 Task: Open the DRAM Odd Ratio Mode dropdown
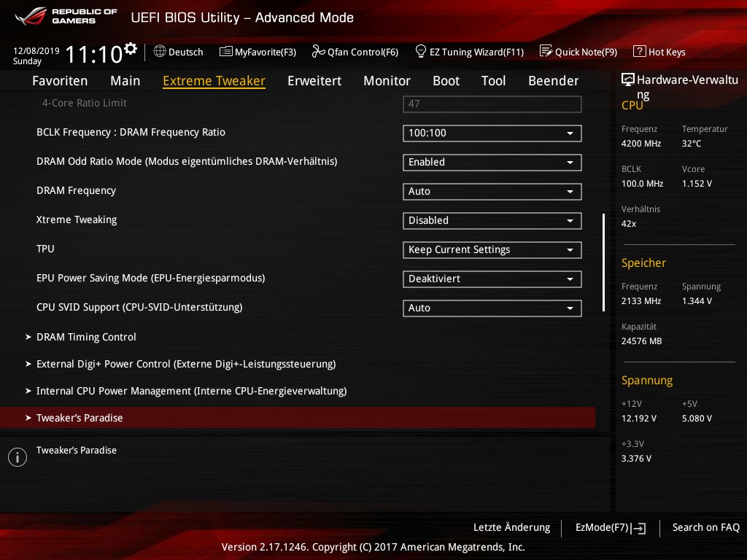point(492,163)
